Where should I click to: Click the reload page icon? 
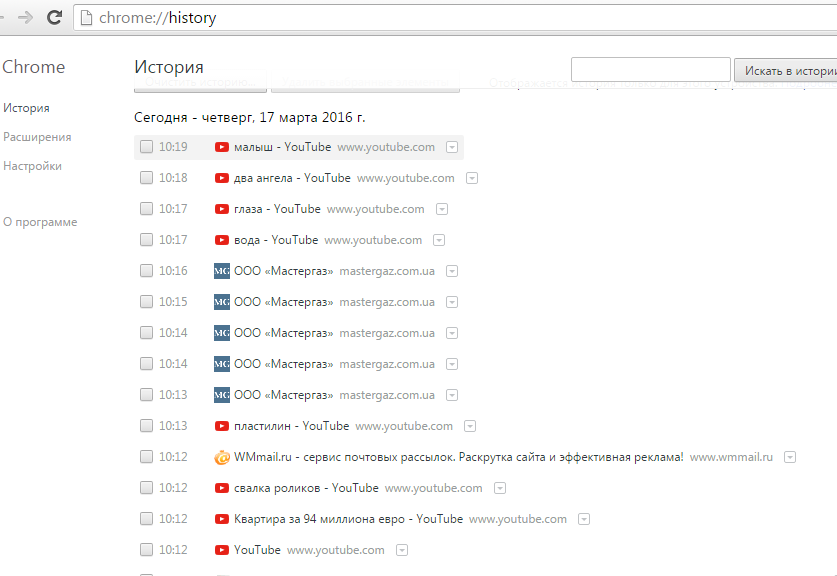(54, 17)
